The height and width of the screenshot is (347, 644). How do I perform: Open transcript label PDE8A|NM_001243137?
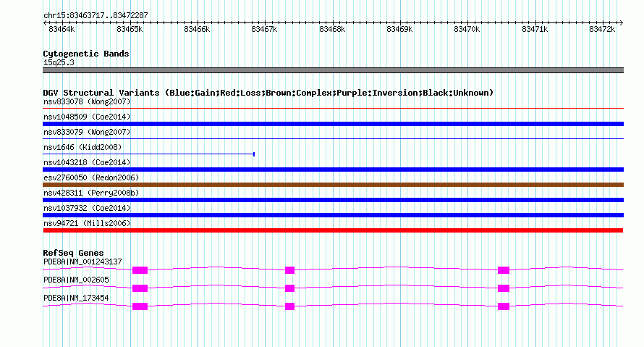(82, 262)
